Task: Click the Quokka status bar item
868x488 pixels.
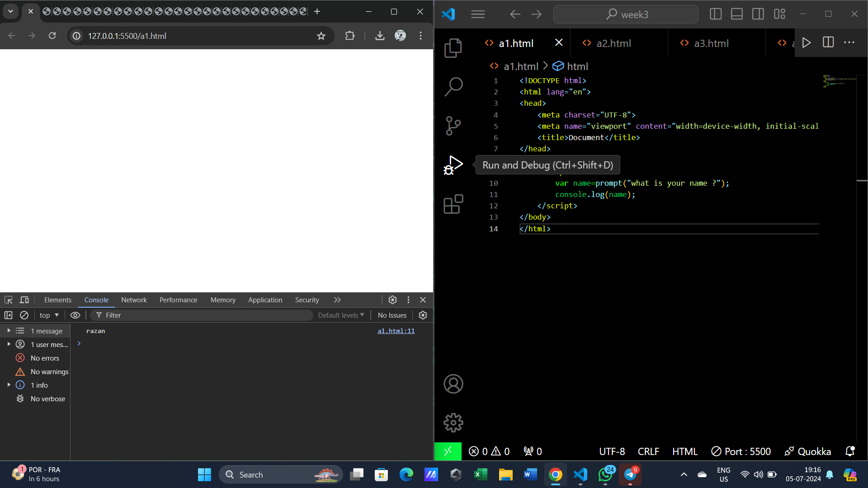Action: [x=808, y=451]
